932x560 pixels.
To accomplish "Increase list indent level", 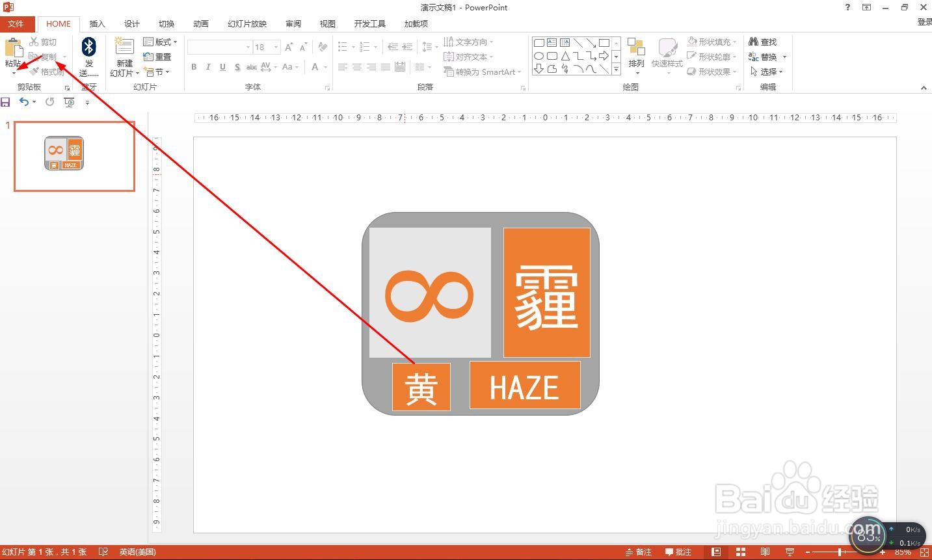I will click(x=407, y=47).
